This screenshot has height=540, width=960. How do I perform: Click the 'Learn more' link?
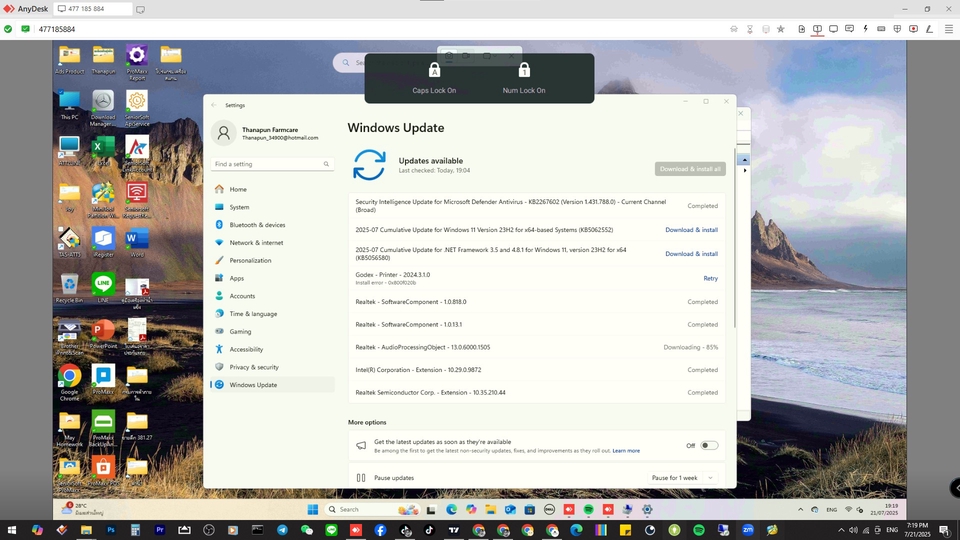pos(626,451)
